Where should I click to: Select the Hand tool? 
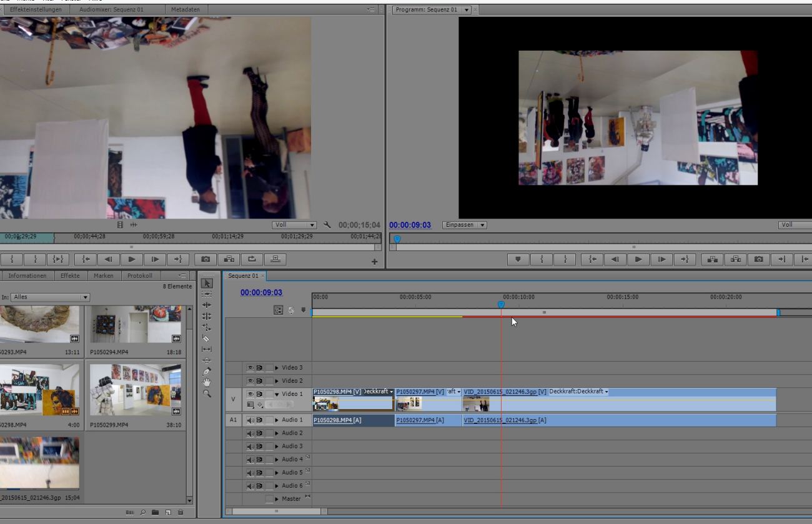207,382
